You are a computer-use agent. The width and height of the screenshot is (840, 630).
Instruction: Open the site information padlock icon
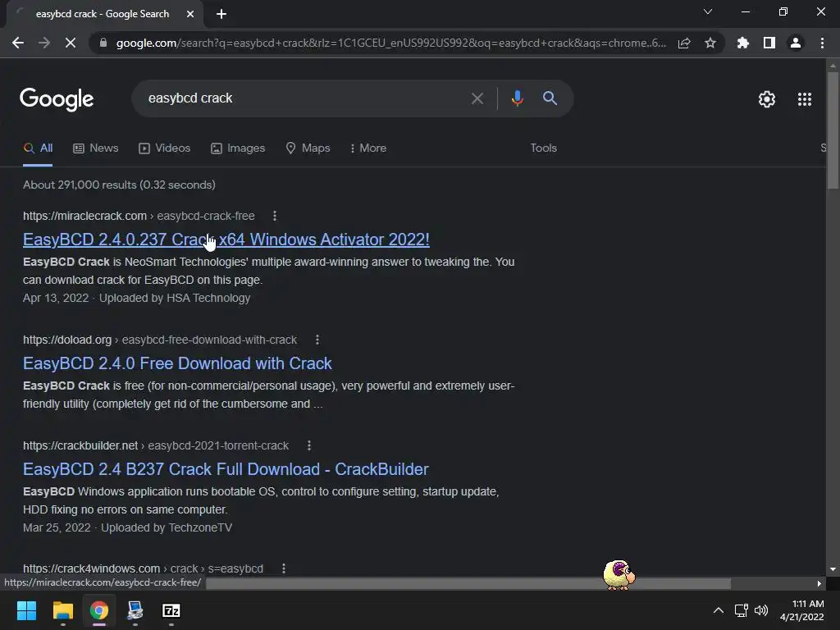(103, 43)
